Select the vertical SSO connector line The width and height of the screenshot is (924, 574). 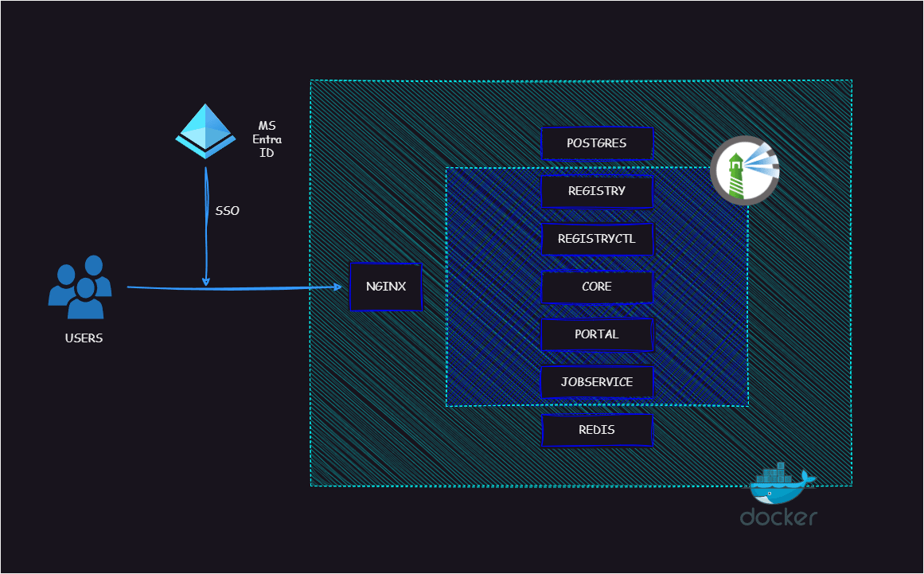click(206, 226)
